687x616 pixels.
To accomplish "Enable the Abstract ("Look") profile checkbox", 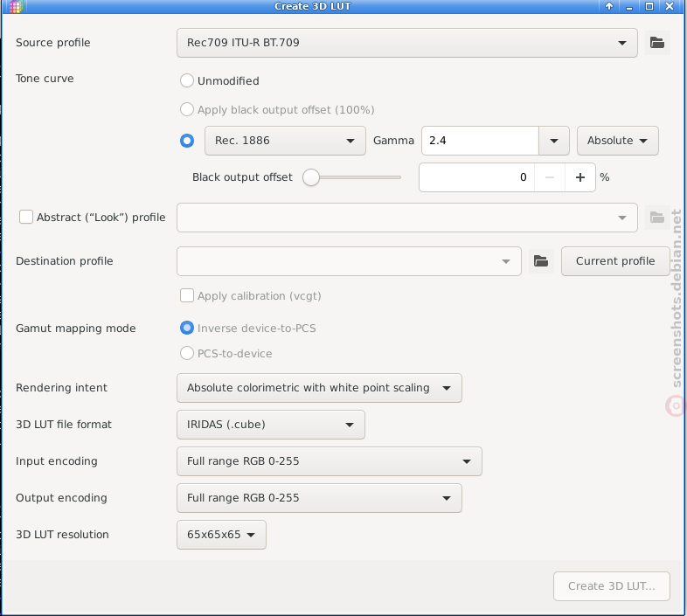I will 26,217.
